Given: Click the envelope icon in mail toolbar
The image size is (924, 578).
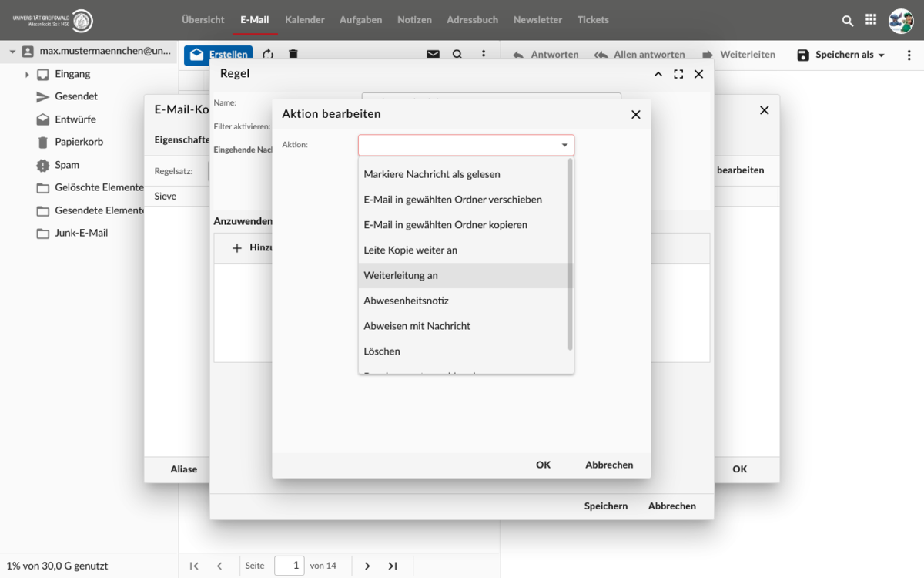Looking at the screenshot, I should [433, 55].
